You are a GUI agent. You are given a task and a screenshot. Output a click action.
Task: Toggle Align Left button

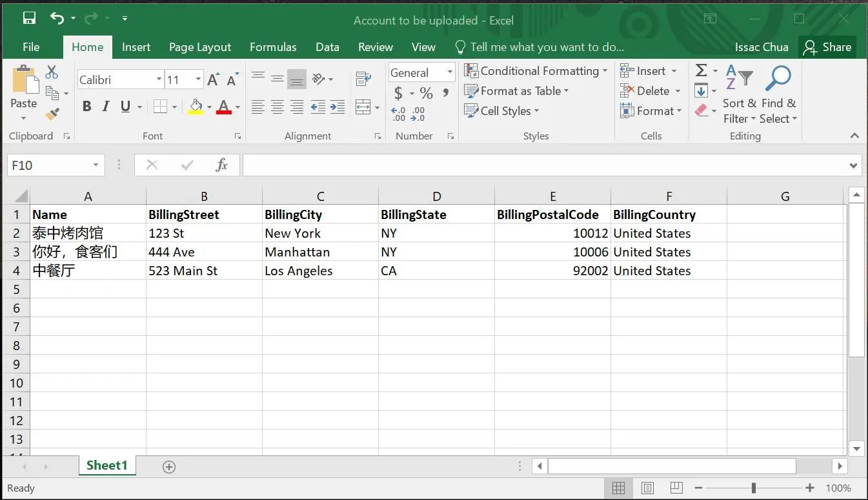pyautogui.click(x=258, y=107)
